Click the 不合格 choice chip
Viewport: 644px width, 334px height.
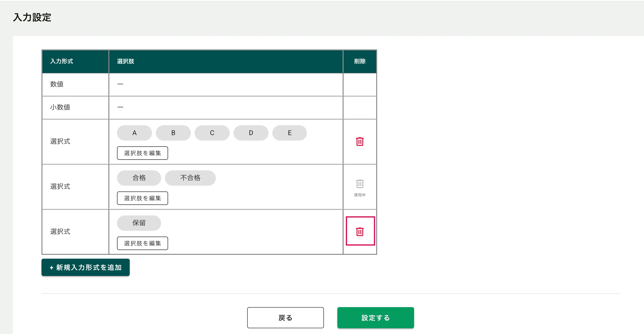pos(190,178)
